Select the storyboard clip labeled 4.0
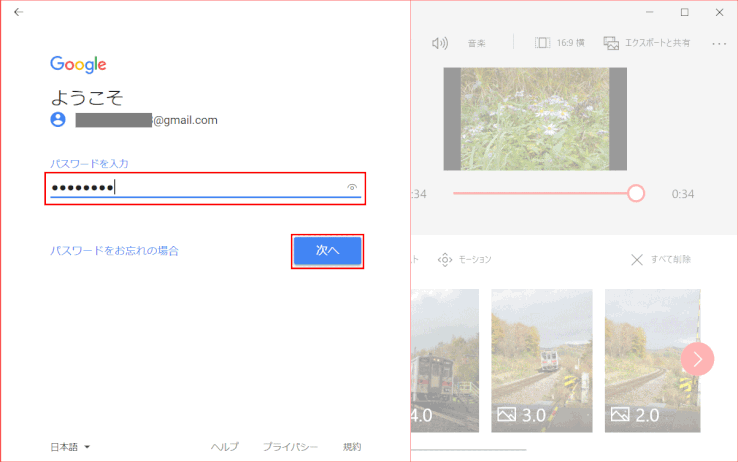Screen dimensions: 738x462 point(445,361)
